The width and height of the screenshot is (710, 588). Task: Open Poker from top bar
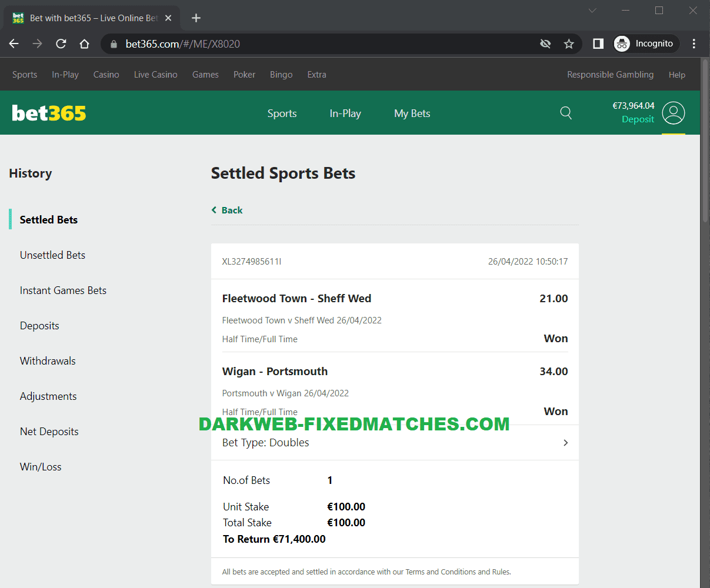244,75
